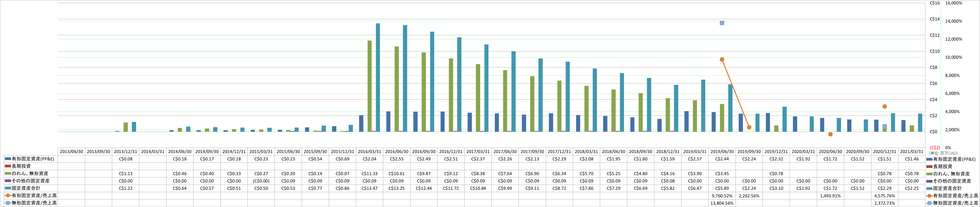The image size is (980, 207).
Task: Click the C$11.33 goodwill cell
Action: point(370,174)
